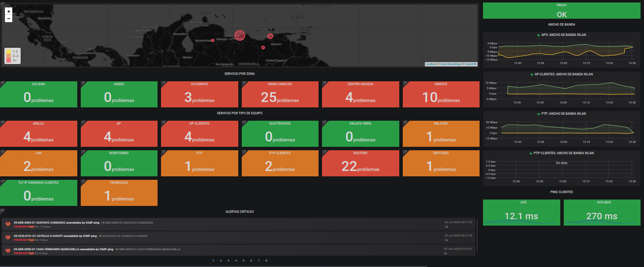Image resolution: width=644 pixels, height=267 pixels.
Task: Open the external link icon on ROUTERS panel
Action: pos(325,152)
